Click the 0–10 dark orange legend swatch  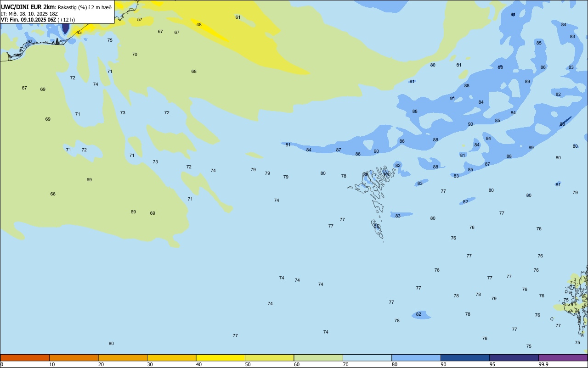25,357
